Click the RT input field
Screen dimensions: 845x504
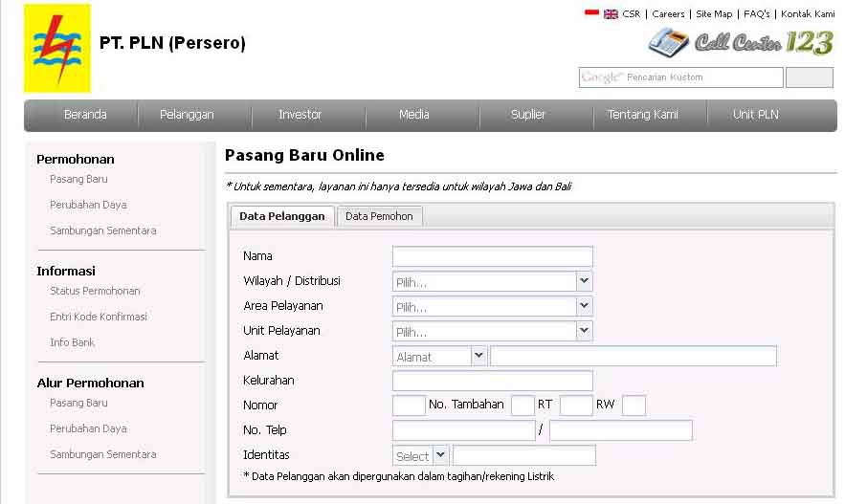576,405
